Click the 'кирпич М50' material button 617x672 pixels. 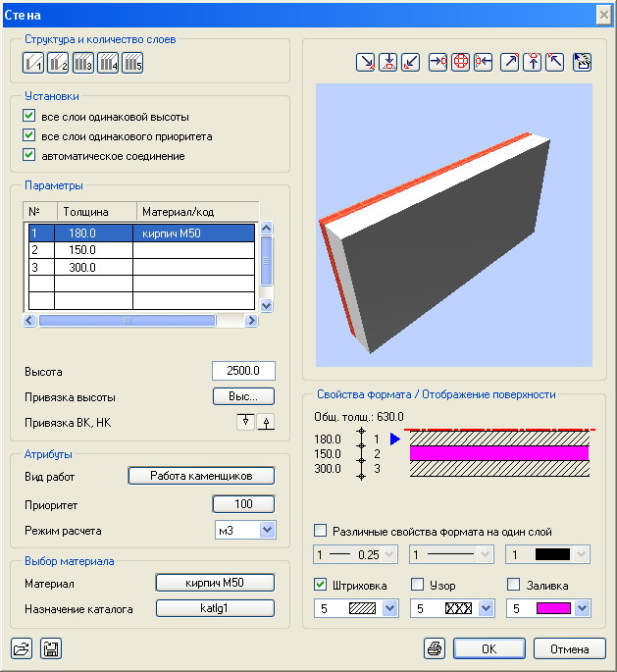[x=215, y=583]
